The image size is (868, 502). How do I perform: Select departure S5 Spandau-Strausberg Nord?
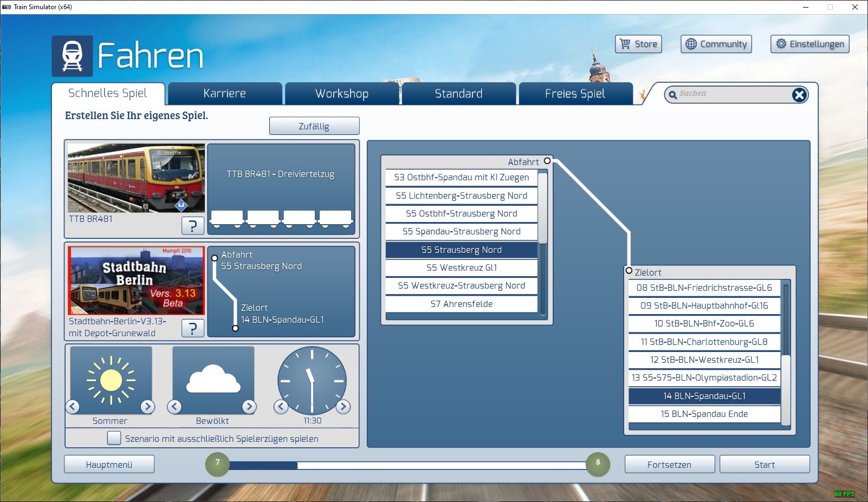point(462,231)
